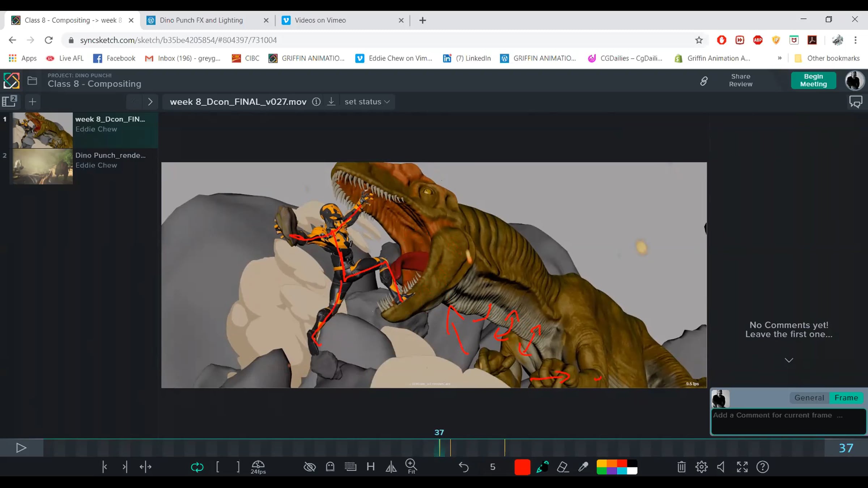
Task: Change brush size value 5
Action: (x=493, y=467)
